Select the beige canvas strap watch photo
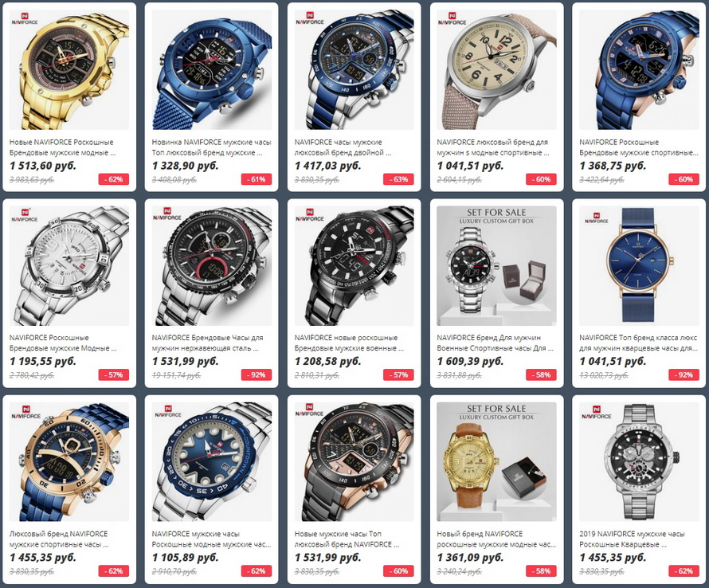The image size is (709, 588). coord(496,69)
